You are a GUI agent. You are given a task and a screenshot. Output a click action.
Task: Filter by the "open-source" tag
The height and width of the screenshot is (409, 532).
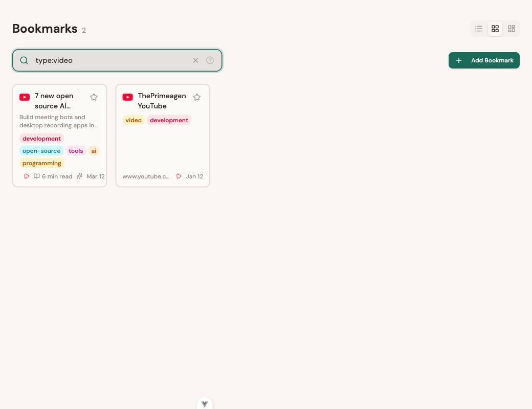tap(41, 151)
